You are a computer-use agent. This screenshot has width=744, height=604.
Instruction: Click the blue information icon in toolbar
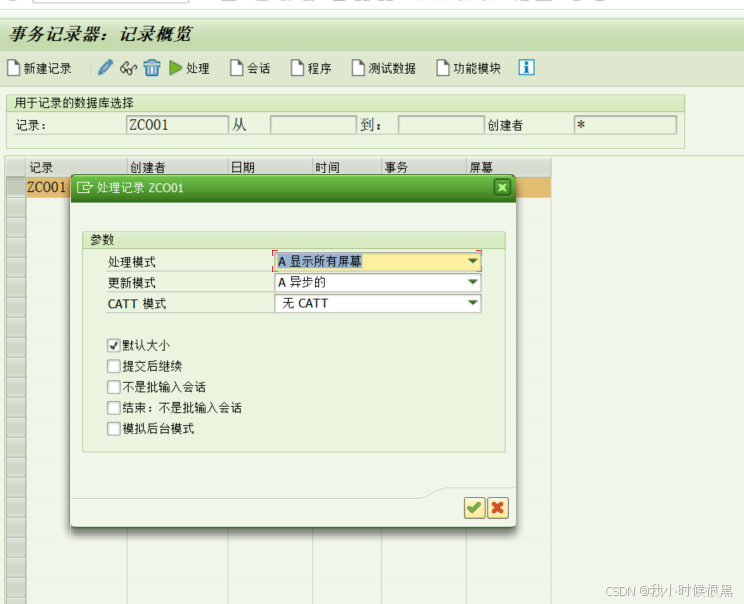pos(526,67)
